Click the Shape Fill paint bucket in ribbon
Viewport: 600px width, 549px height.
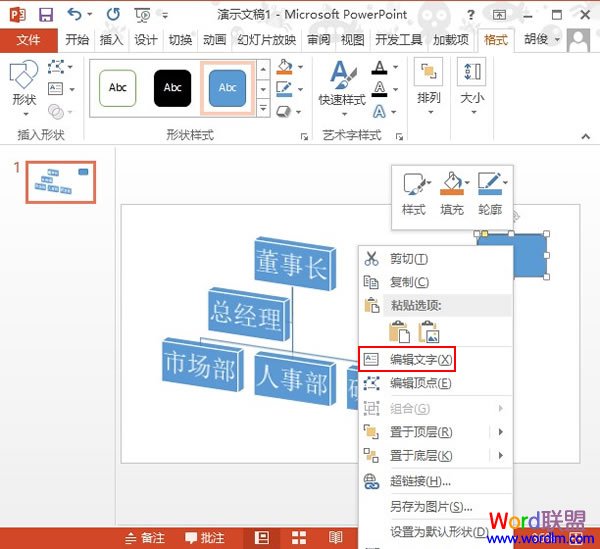tap(285, 67)
